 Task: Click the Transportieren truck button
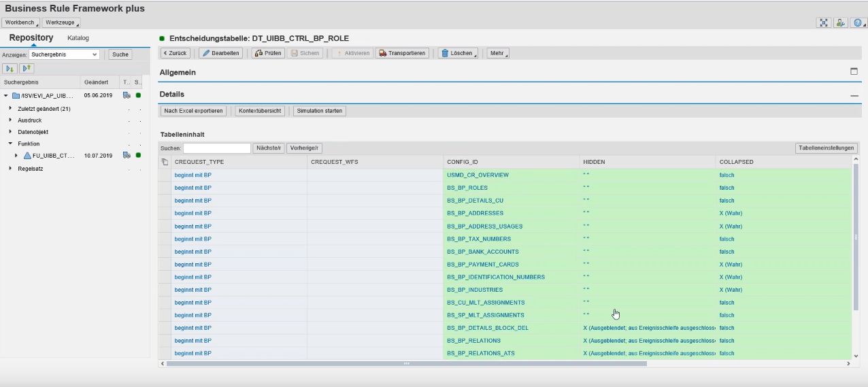[402, 53]
